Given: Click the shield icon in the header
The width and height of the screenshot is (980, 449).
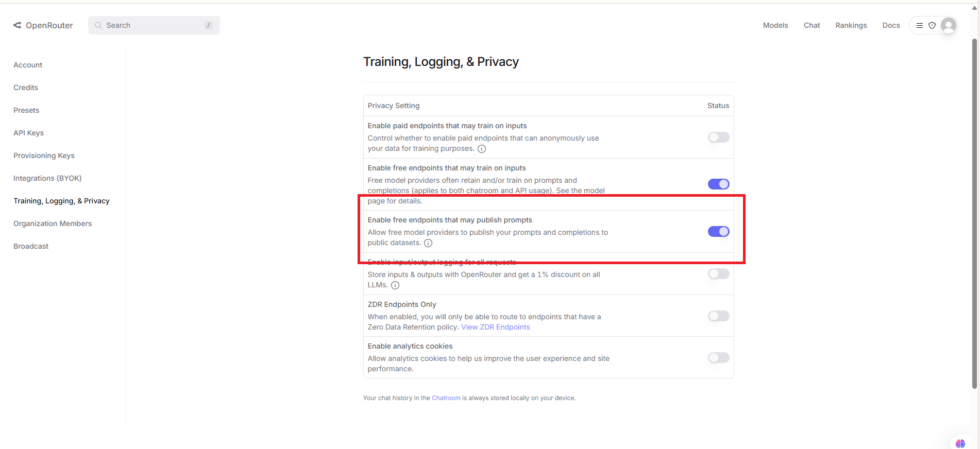Looking at the screenshot, I should (x=932, y=25).
